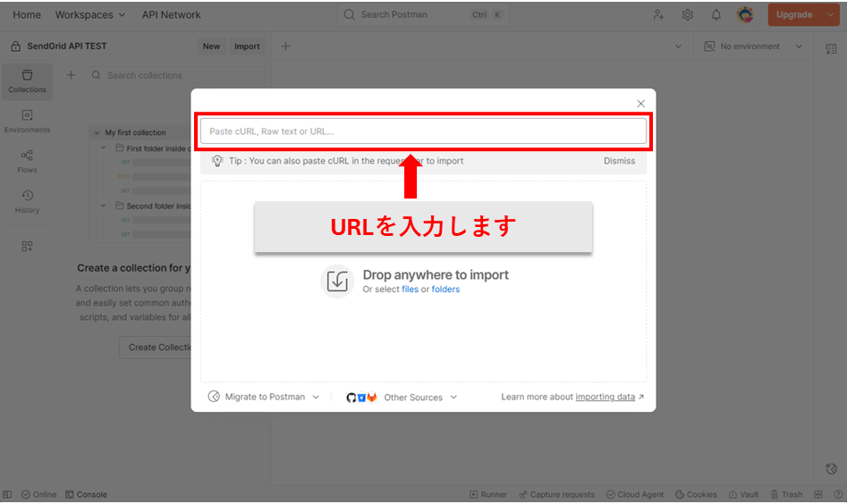Open the importing data link
Screen dimensions: 847x504
pyautogui.click(x=605, y=397)
